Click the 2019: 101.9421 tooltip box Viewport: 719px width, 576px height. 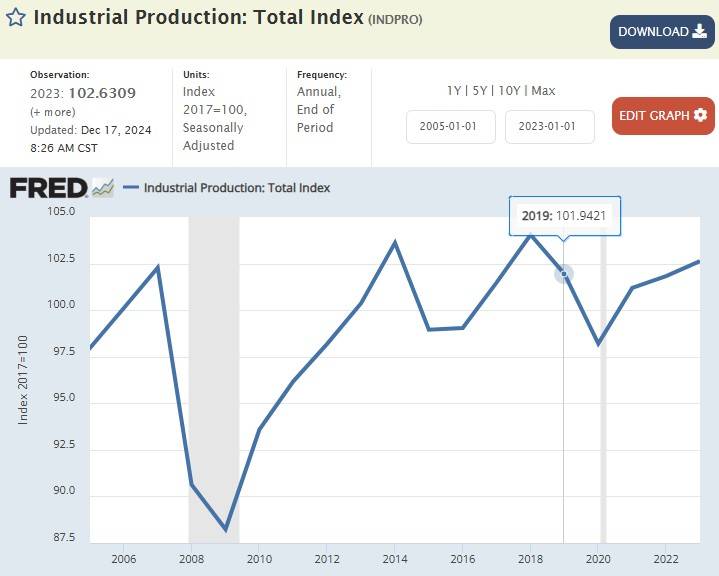(564, 215)
